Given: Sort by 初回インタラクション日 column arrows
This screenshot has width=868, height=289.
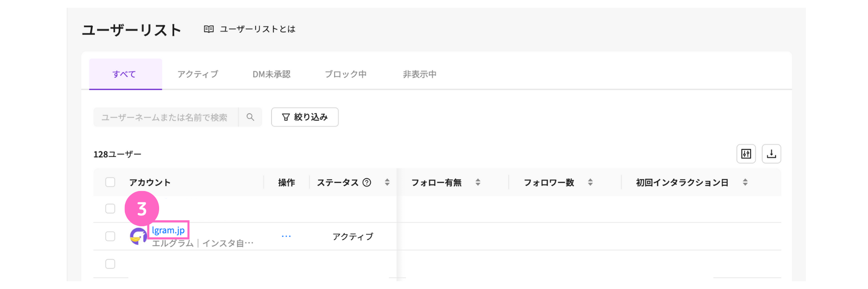Looking at the screenshot, I should 745,182.
